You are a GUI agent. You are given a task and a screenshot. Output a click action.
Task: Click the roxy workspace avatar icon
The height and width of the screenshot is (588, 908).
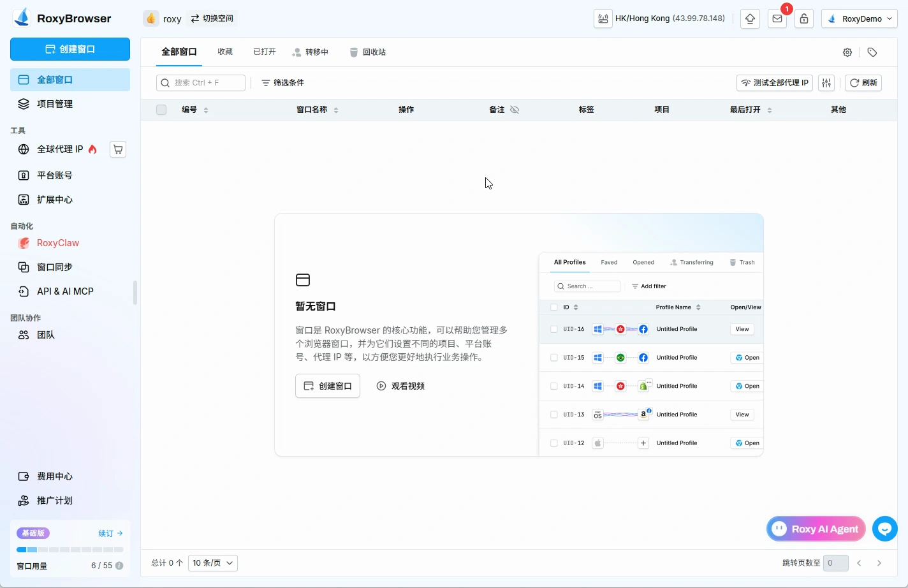tap(150, 18)
